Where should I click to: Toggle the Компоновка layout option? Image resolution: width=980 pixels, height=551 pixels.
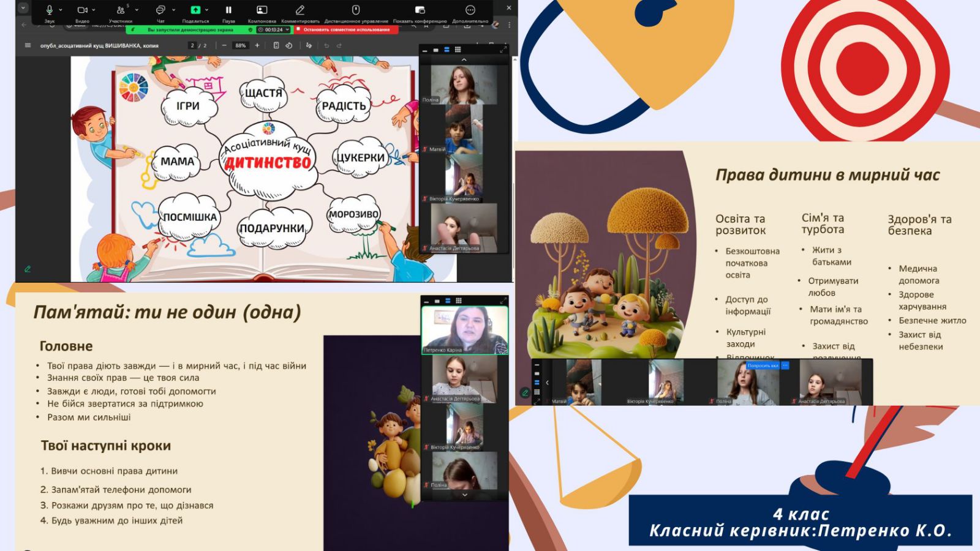click(262, 10)
